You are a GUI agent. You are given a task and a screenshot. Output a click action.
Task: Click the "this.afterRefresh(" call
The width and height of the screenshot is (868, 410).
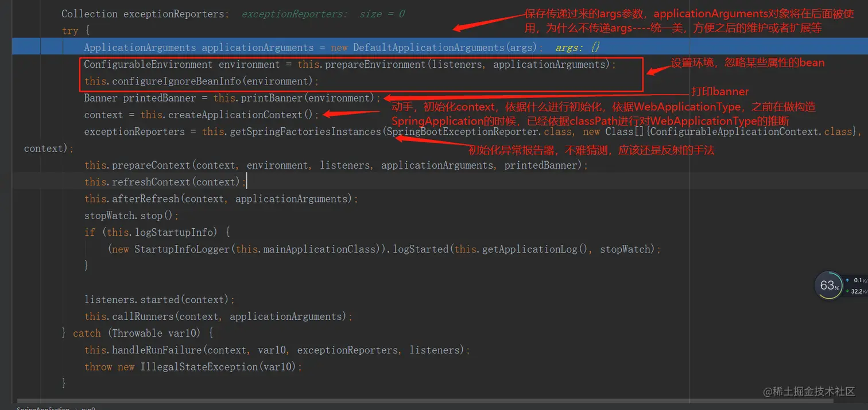[x=134, y=199]
